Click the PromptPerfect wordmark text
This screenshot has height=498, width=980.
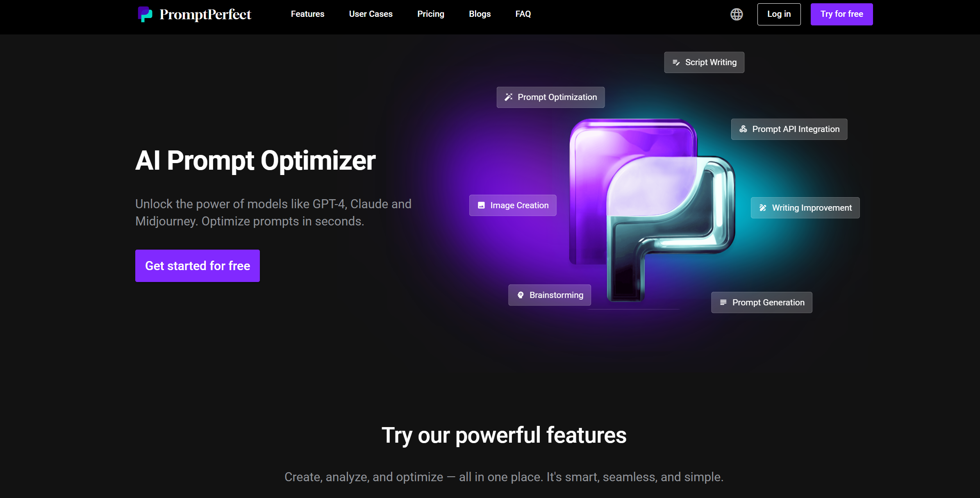205,14
